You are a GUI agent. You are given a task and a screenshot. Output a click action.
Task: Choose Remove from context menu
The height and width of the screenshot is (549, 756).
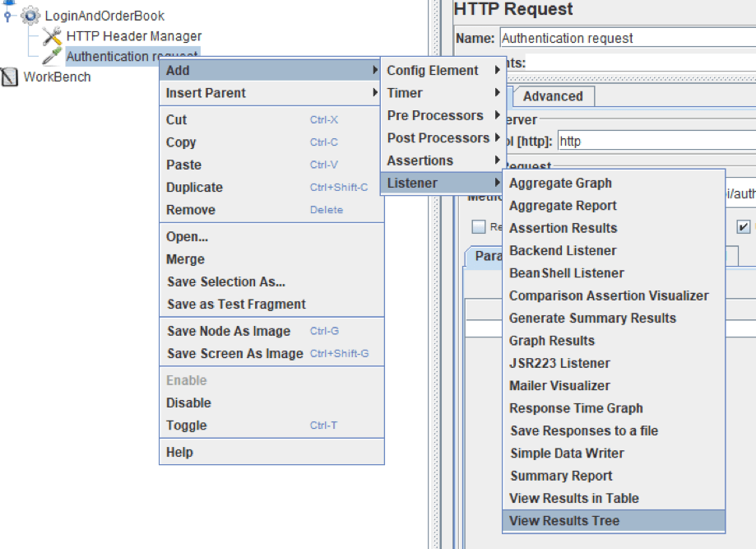click(x=271, y=210)
